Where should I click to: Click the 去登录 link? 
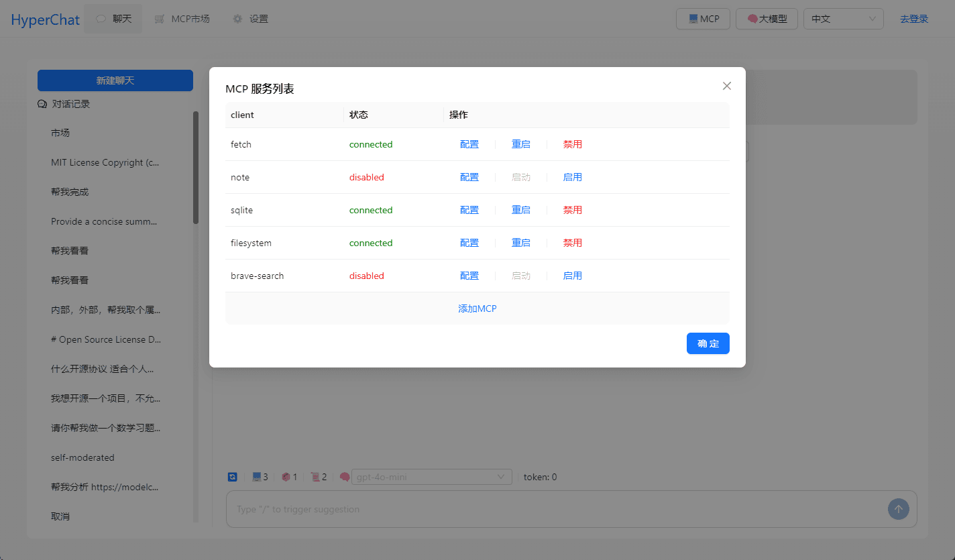click(914, 19)
